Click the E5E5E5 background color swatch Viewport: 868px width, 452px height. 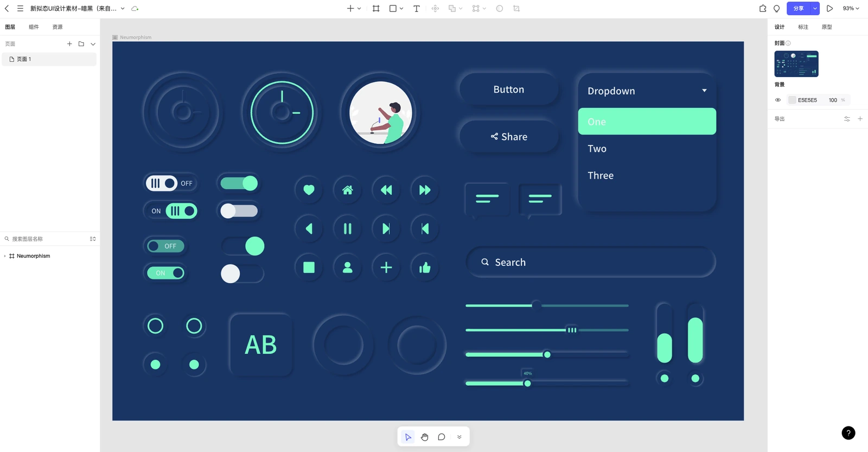pyautogui.click(x=792, y=100)
